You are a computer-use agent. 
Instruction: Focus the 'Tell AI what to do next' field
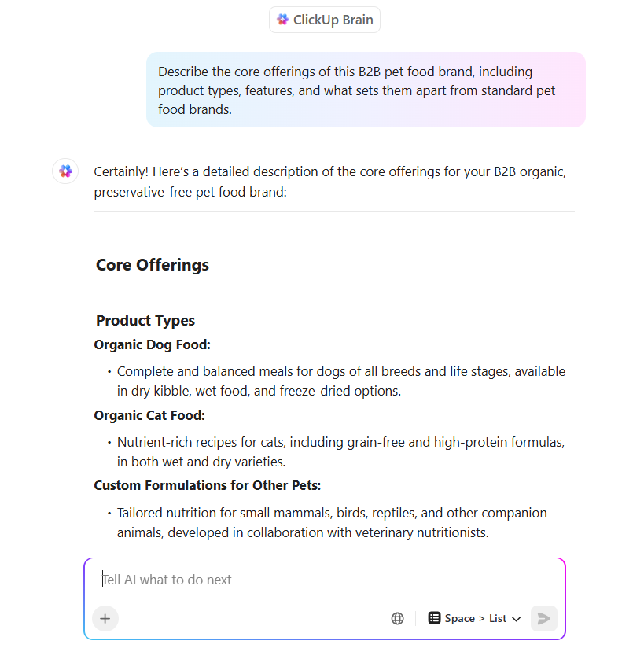[325, 580]
